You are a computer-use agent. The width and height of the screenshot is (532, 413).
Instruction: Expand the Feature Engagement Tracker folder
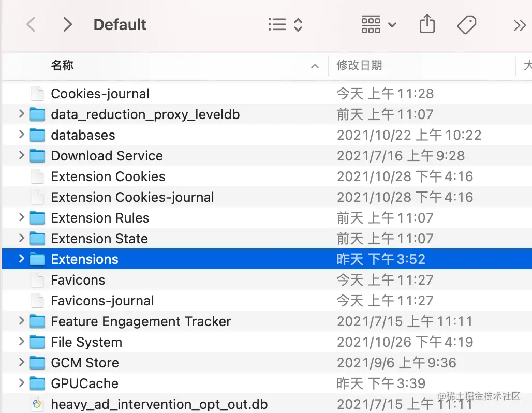point(21,321)
